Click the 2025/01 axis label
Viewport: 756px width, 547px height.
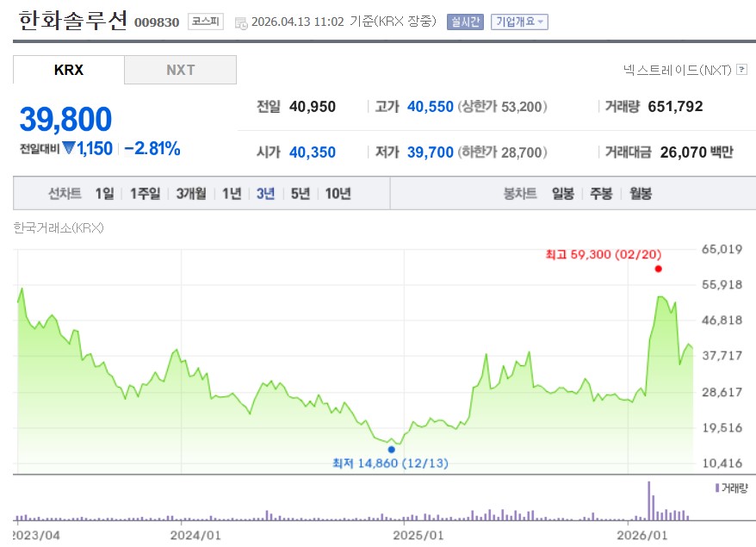click(x=418, y=535)
